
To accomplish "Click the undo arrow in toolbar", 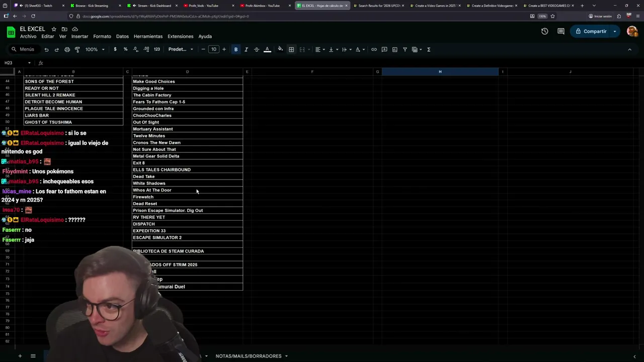I will coord(46,49).
